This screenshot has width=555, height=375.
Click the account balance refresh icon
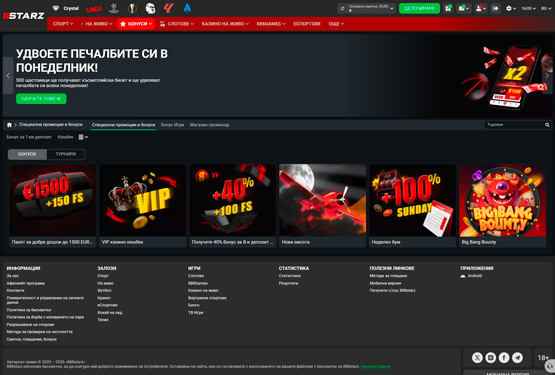tap(342, 8)
